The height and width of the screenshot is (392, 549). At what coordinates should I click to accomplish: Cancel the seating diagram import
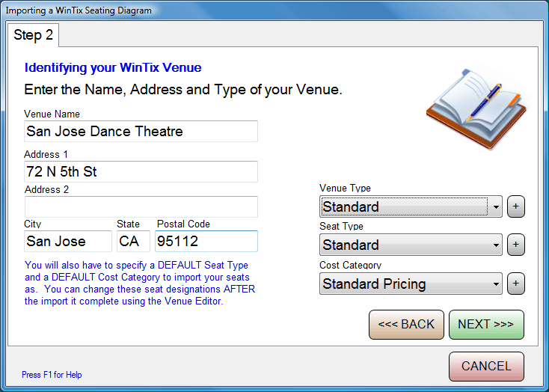tap(486, 366)
